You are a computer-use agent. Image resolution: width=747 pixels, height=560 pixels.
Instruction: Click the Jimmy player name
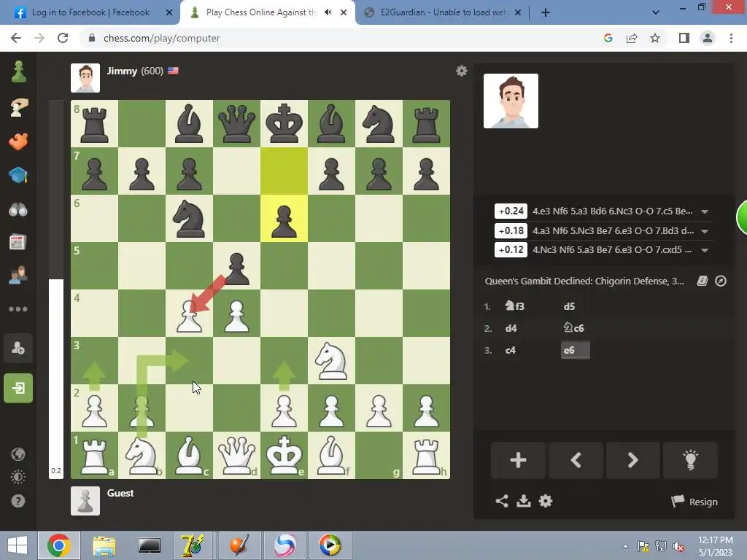122,71
